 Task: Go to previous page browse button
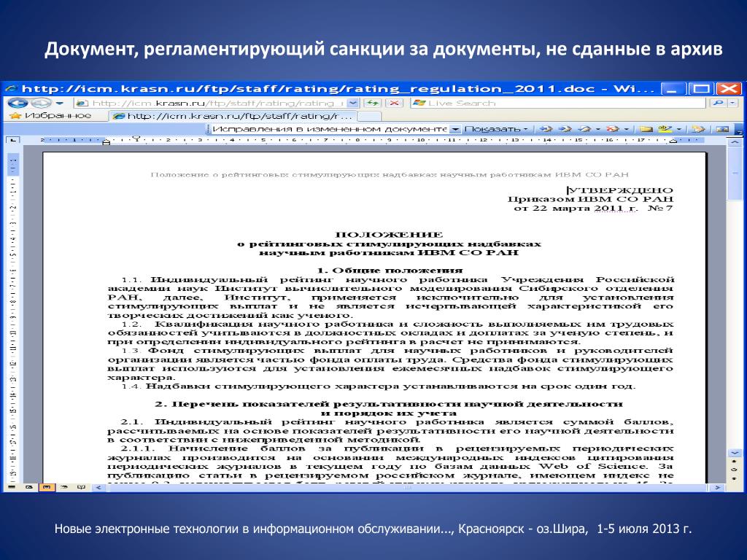(x=734, y=461)
